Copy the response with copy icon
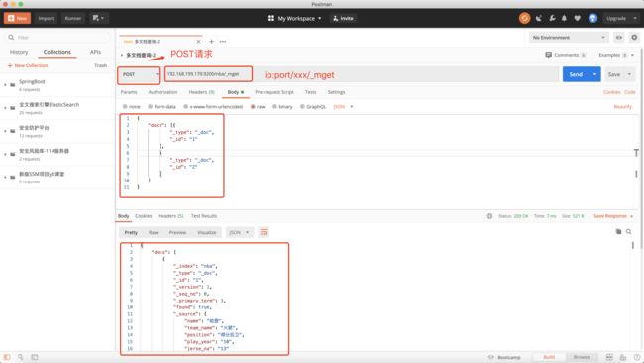Viewport: 644px width, 363px height. [618, 232]
